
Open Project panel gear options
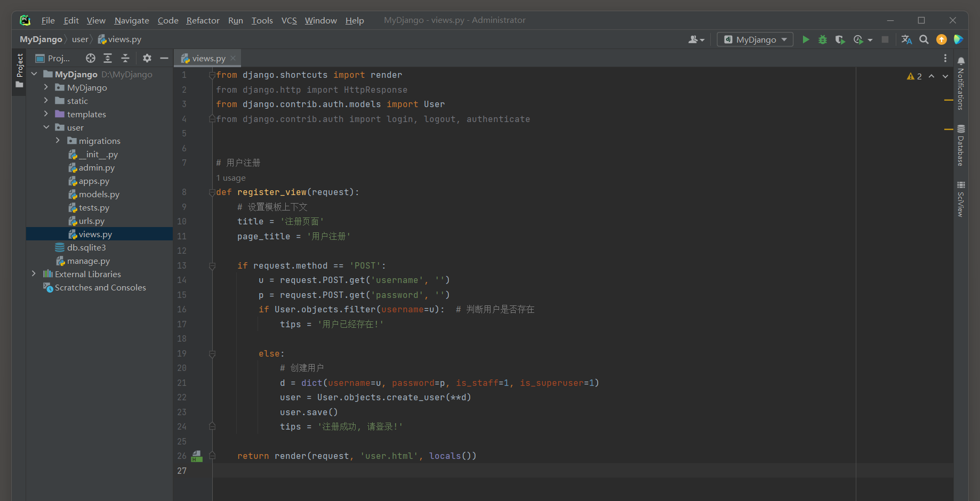(x=147, y=58)
